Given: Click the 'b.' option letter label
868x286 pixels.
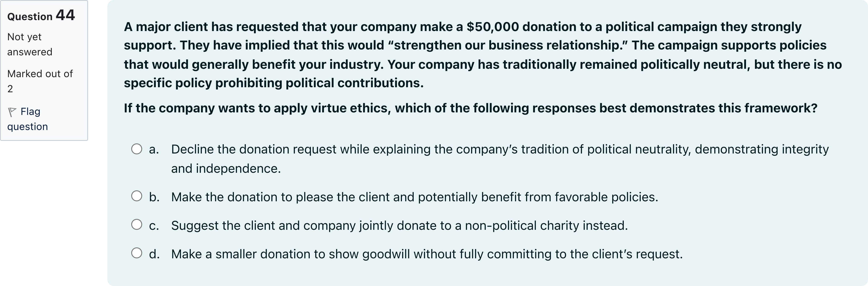Looking at the screenshot, I should (x=154, y=197).
